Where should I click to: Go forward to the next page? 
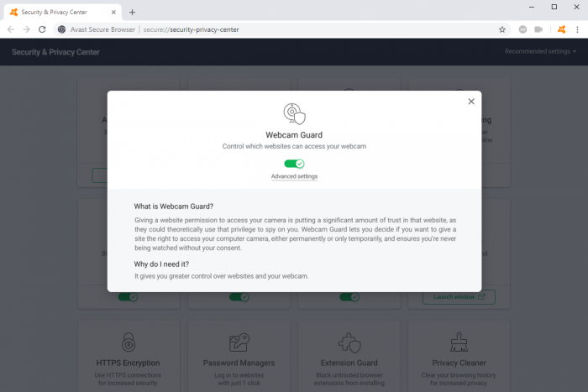click(26, 29)
